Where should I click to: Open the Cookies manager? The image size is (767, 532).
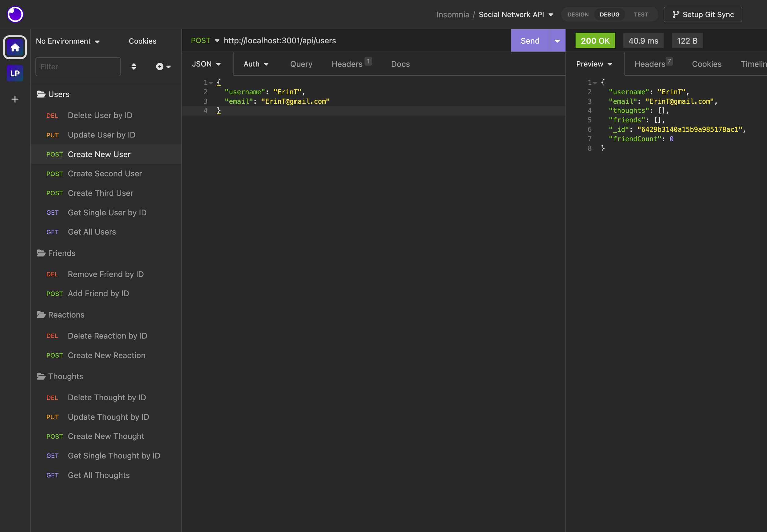(x=142, y=41)
